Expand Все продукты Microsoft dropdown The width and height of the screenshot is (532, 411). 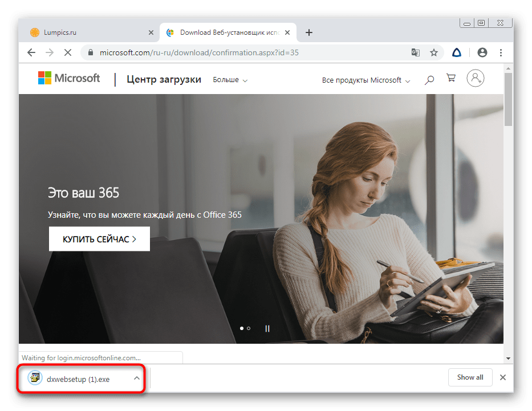click(366, 80)
